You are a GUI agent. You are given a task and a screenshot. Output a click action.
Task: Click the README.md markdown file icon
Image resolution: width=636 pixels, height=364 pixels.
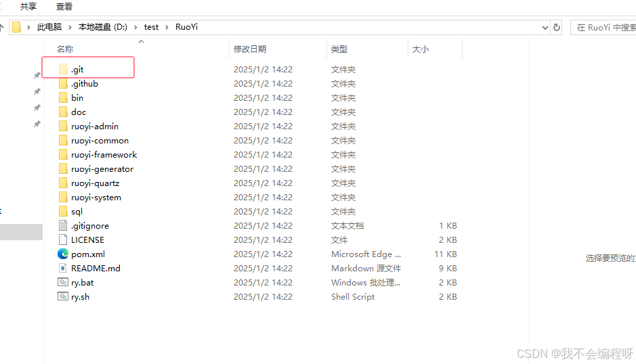[x=63, y=268]
